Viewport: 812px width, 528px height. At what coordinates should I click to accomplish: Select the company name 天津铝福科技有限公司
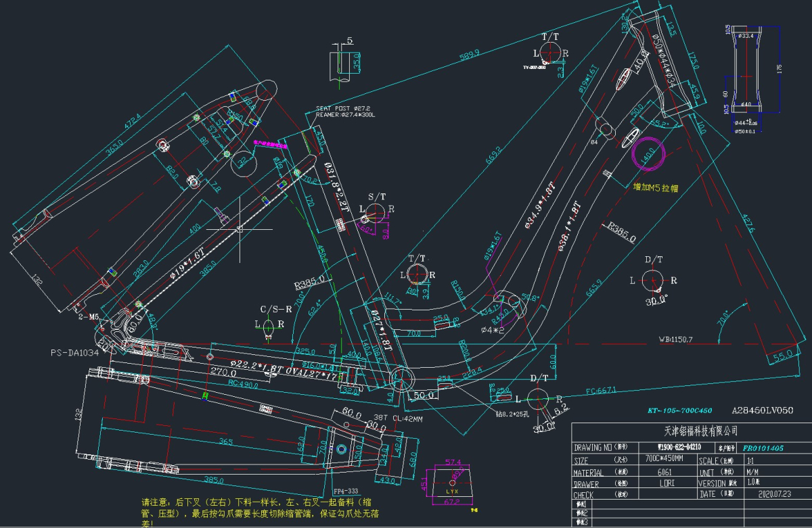(690, 431)
